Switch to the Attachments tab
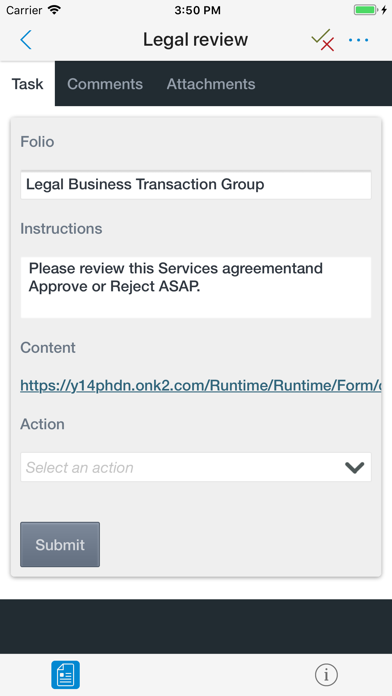The width and height of the screenshot is (392, 696). coord(211,84)
